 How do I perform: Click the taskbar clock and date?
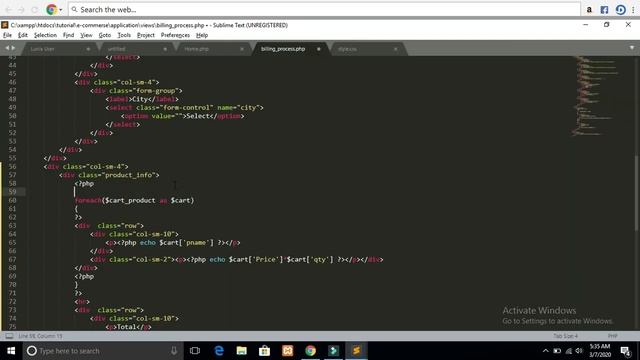pos(600,351)
